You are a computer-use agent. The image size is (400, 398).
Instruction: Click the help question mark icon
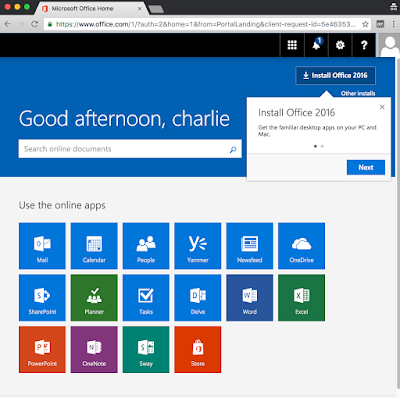point(364,45)
